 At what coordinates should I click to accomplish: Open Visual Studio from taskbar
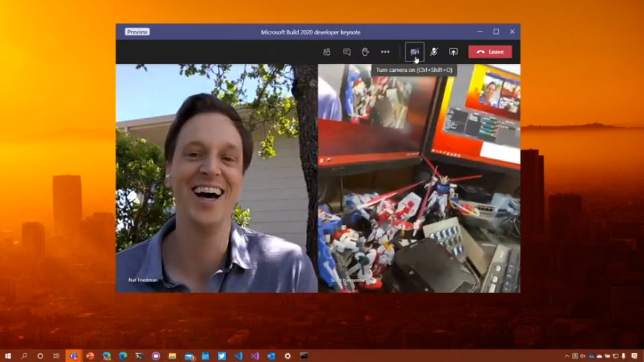[x=255, y=356]
